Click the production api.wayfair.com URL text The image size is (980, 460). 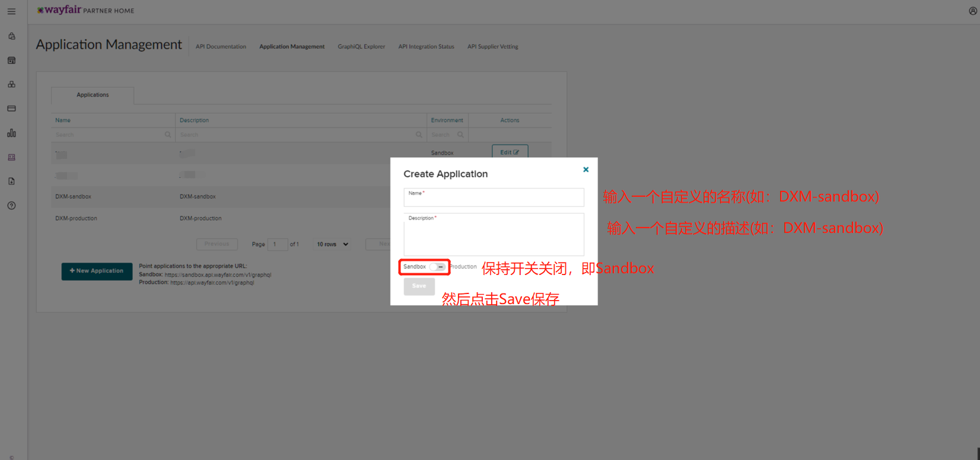click(212, 283)
